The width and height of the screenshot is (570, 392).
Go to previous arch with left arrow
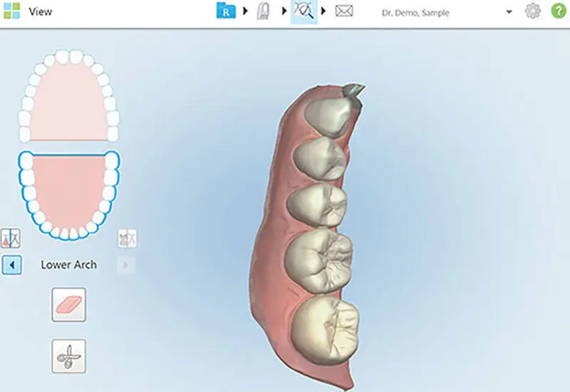tap(11, 265)
